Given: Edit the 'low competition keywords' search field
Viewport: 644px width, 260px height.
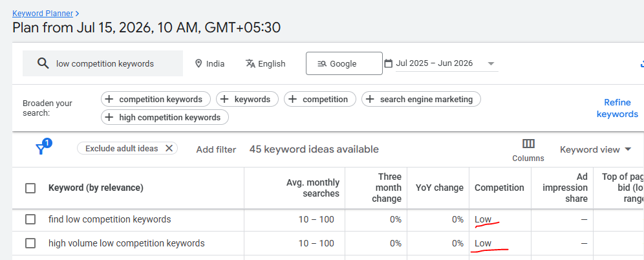Looking at the screenshot, I should 103,63.
